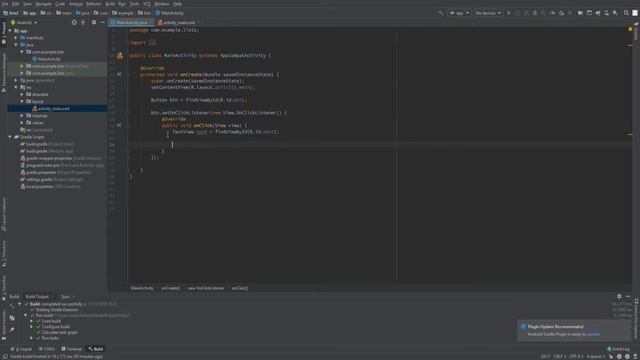Toggle the Project side tool window button
This screenshot has height=360, width=640.
(4, 34)
